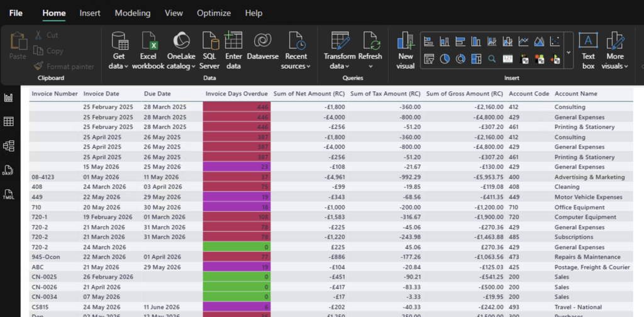The height and width of the screenshot is (317, 644).
Task: Insert a clustered column chart visual
Action: [x=476, y=42]
